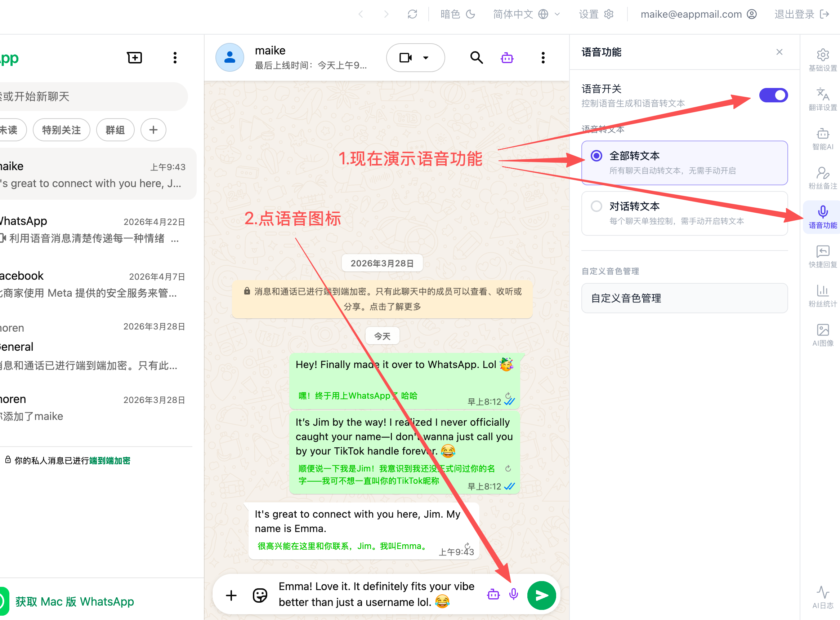Open 基础设置 in the right sidebar

pos(823,60)
